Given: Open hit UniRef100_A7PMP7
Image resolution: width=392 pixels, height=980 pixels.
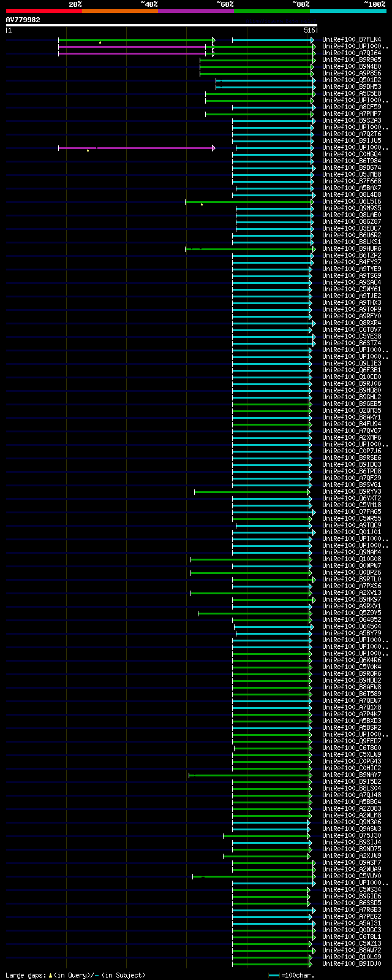Looking at the screenshot, I should click(352, 114).
